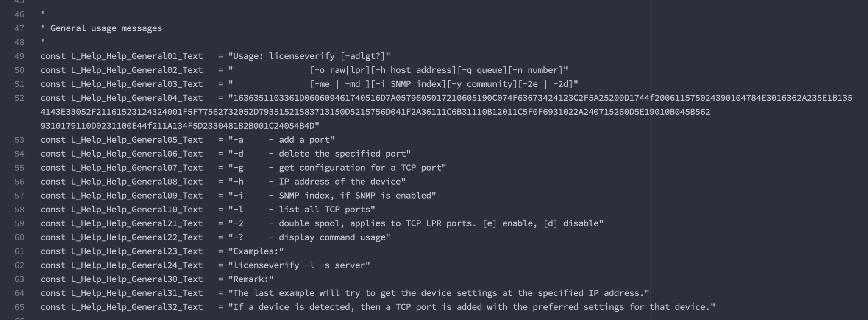Click line number 65 in gutter
The image size is (868, 320).
click(19, 307)
